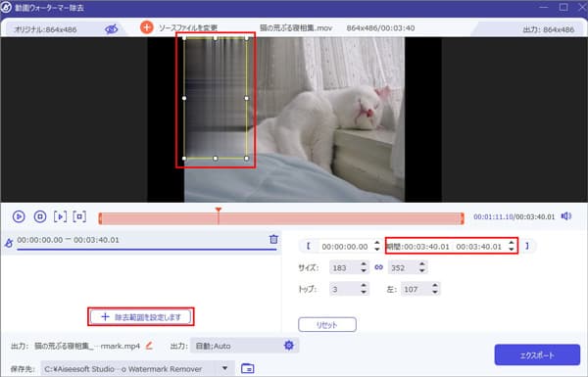Edit output filename with pencil icon
This screenshot has width=588, height=377.
point(149,346)
